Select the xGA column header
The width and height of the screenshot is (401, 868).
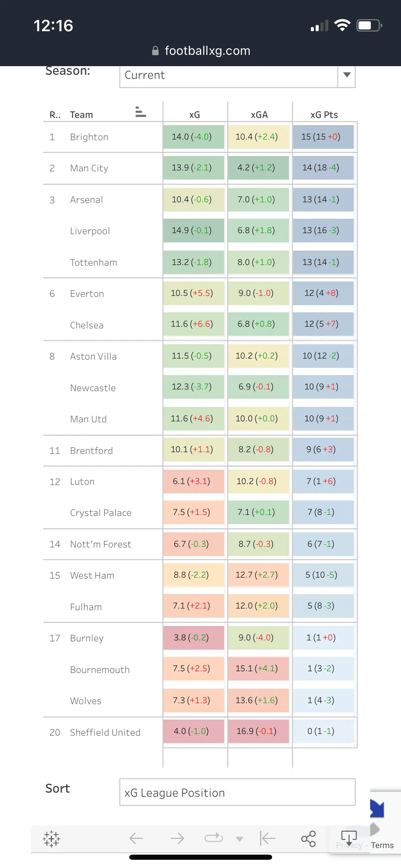point(259,115)
